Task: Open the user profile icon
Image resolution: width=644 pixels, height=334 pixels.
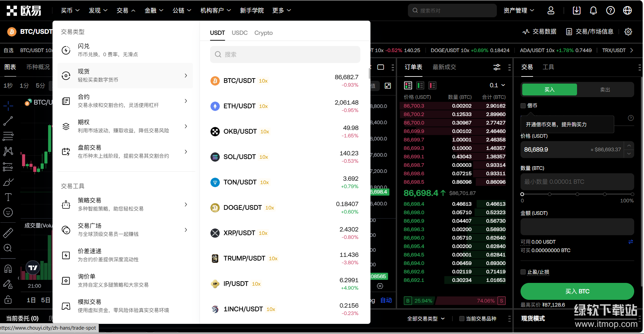Action: (551, 10)
